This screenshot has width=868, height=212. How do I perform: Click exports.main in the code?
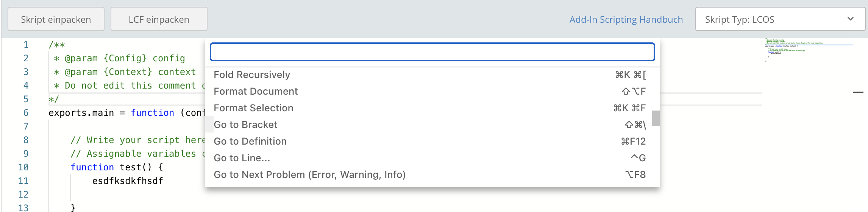tap(81, 113)
